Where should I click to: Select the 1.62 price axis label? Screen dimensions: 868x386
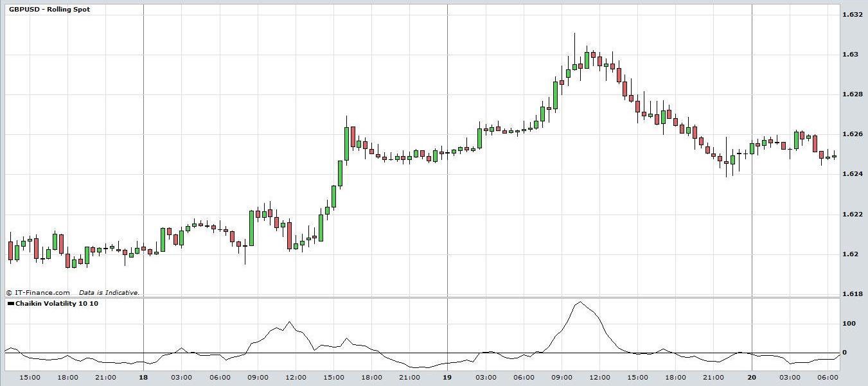(x=849, y=254)
